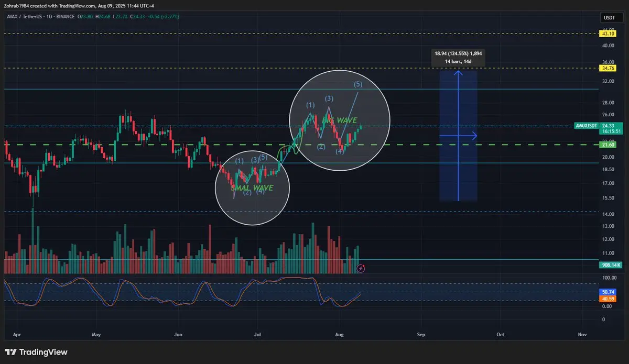Click the lightning bolt icon below the volume bars
629x364 pixels.
pos(361,268)
